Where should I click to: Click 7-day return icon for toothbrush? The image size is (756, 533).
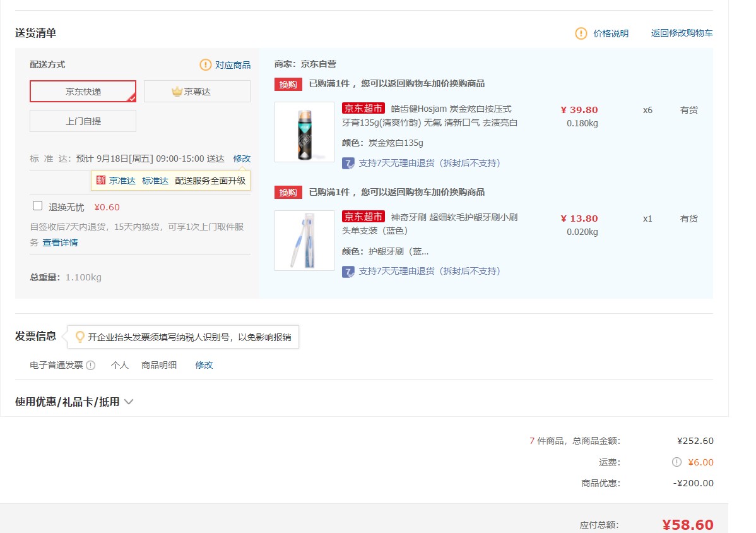(348, 272)
